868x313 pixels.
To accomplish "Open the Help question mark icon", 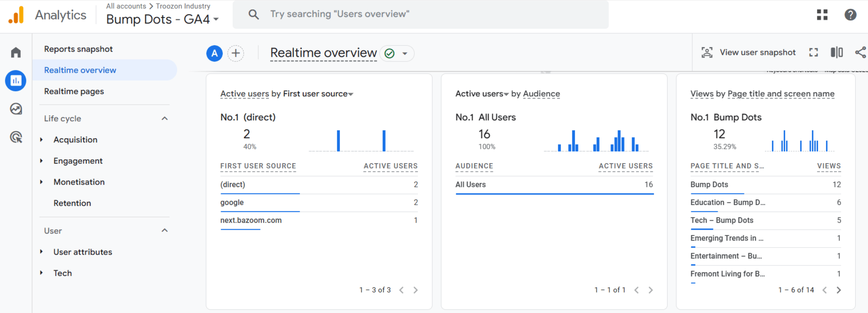I will click(x=851, y=15).
